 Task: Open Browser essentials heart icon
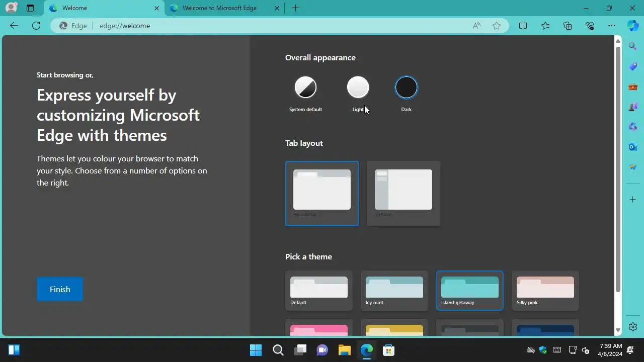point(590,26)
